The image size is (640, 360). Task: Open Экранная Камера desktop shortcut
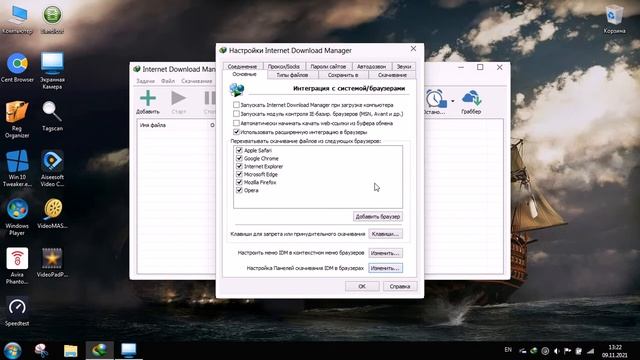coord(52,71)
